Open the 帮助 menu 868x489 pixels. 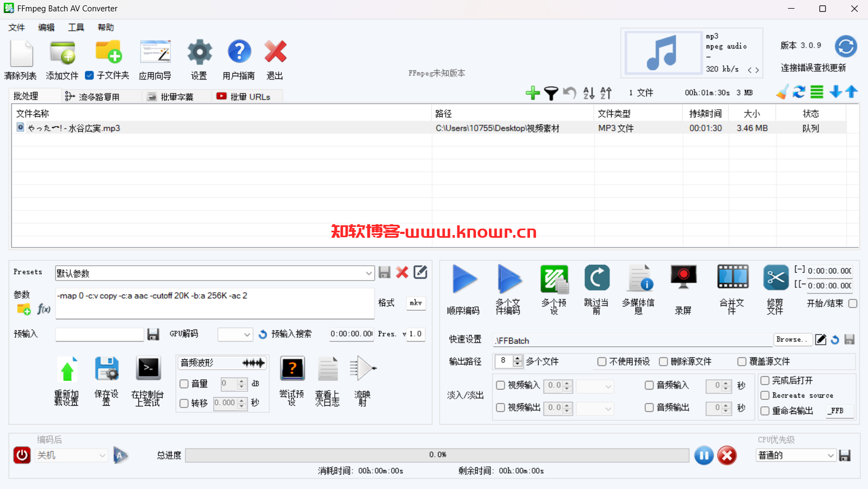click(x=106, y=28)
